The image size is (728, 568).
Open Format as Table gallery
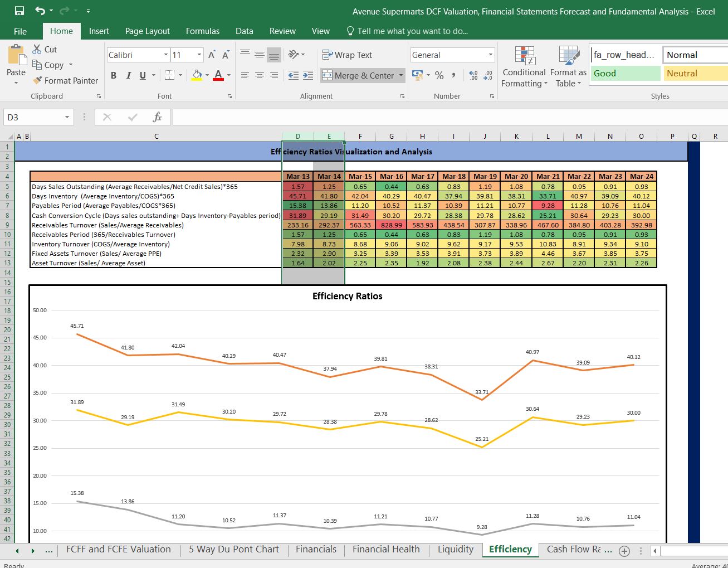click(568, 67)
